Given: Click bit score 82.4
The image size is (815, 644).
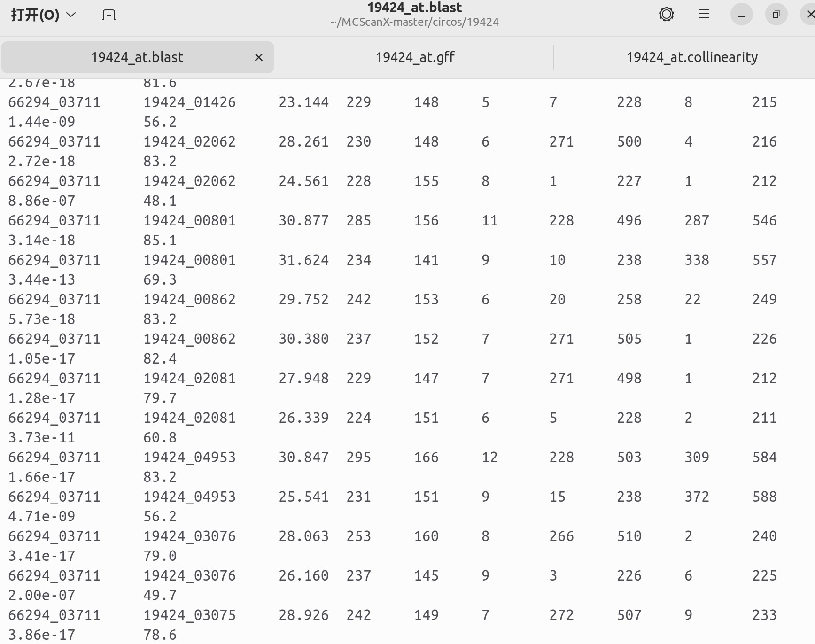Looking at the screenshot, I should pos(160,359).
